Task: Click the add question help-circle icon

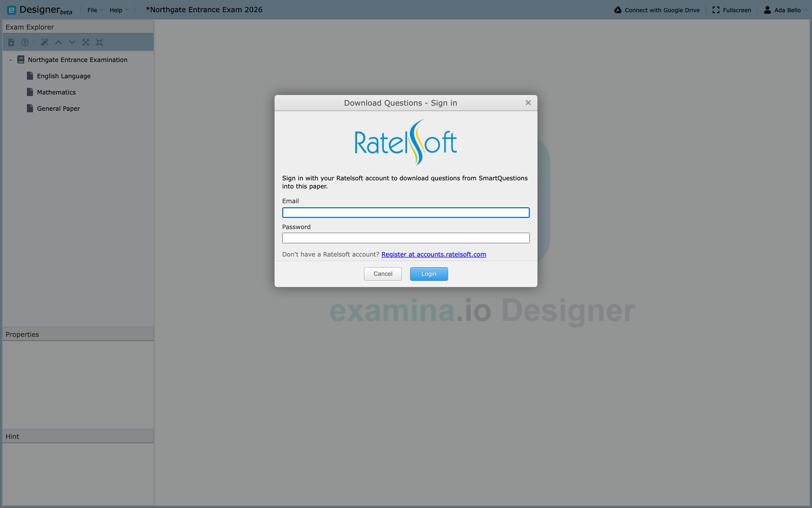Action: coord(25,43)
